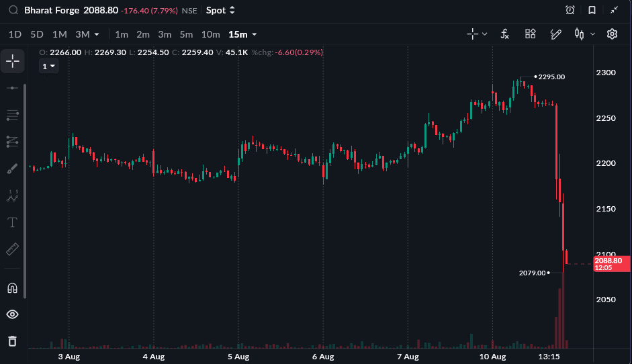Open chart settings gear icon
This screenshot has width=632, height=364.
click(612, 34)
